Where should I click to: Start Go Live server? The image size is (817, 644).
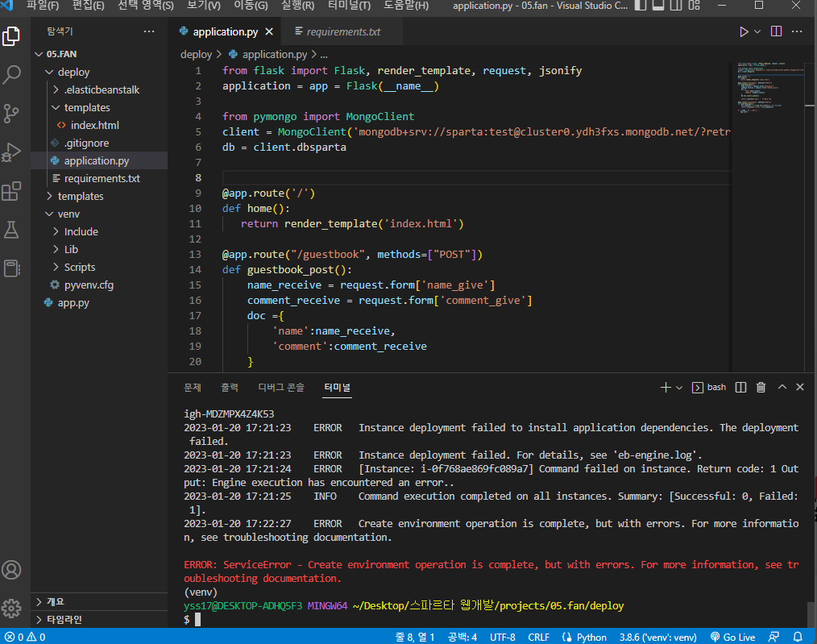(x=733, y=637)
